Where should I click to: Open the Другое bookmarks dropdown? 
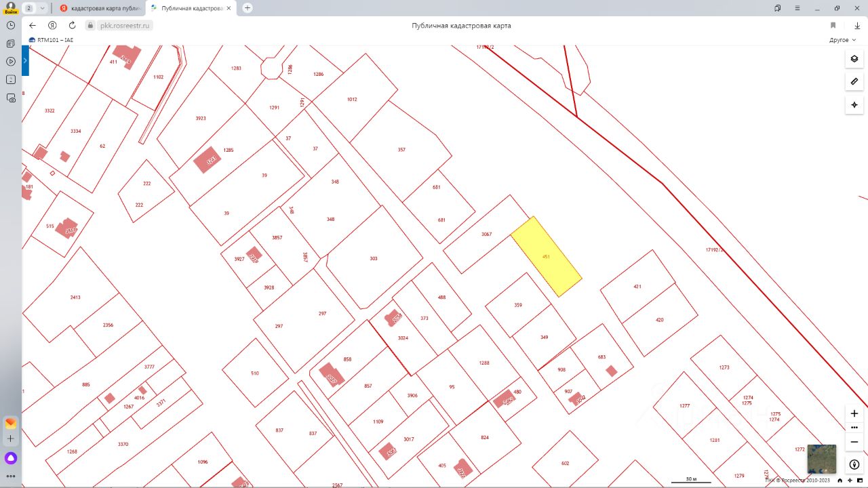tap(842, 40)
